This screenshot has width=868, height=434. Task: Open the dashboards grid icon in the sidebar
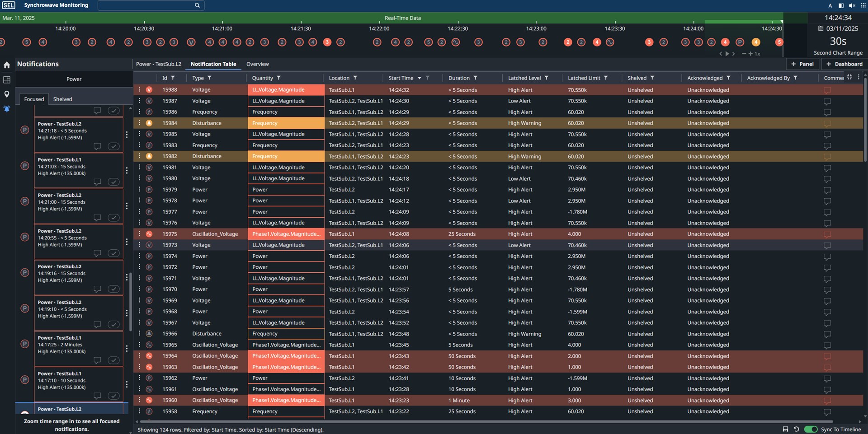click(7, 80)
